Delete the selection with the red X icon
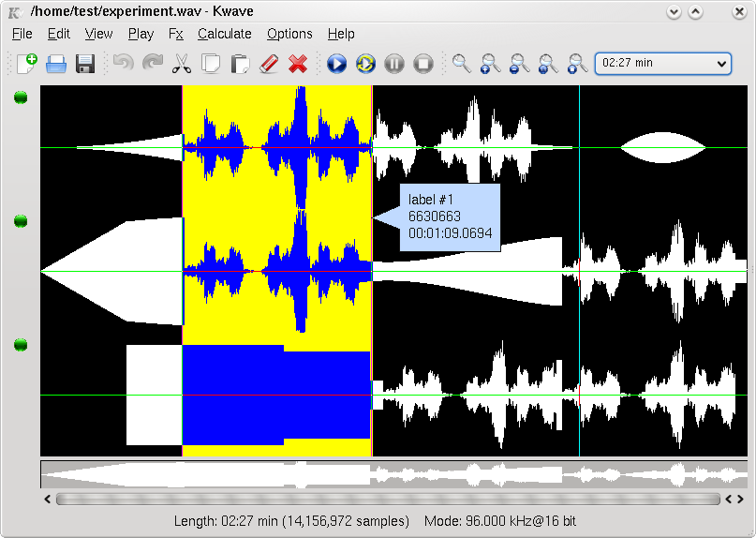 pos(298,64)
